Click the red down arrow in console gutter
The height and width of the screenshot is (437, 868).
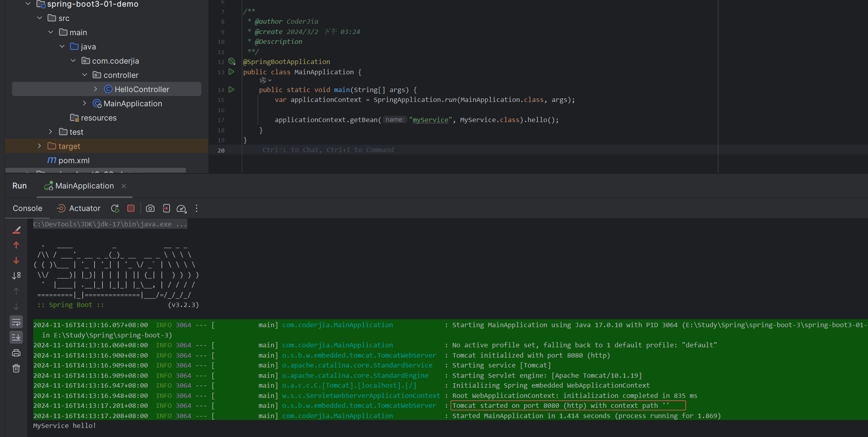[x=16, y=260]
